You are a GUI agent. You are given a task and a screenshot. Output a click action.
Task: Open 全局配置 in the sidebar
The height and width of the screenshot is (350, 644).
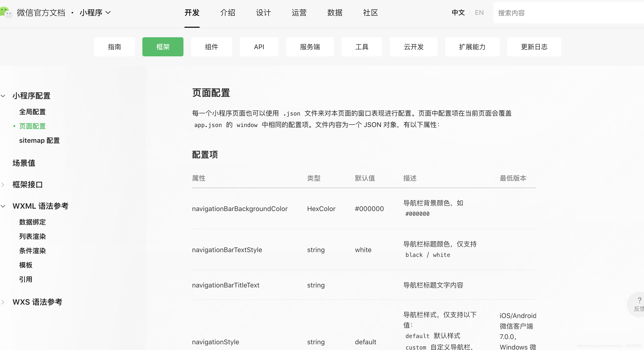(32, 112)
